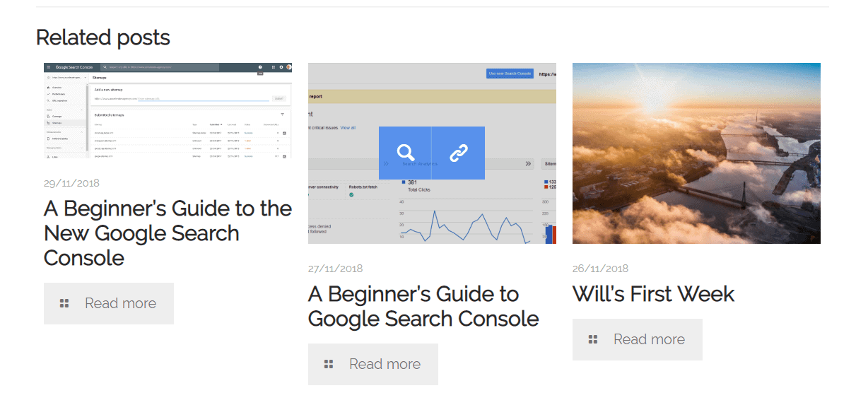Click grid icon beside first post's Read more
868x405 pixels.
[x=64, y=303]
